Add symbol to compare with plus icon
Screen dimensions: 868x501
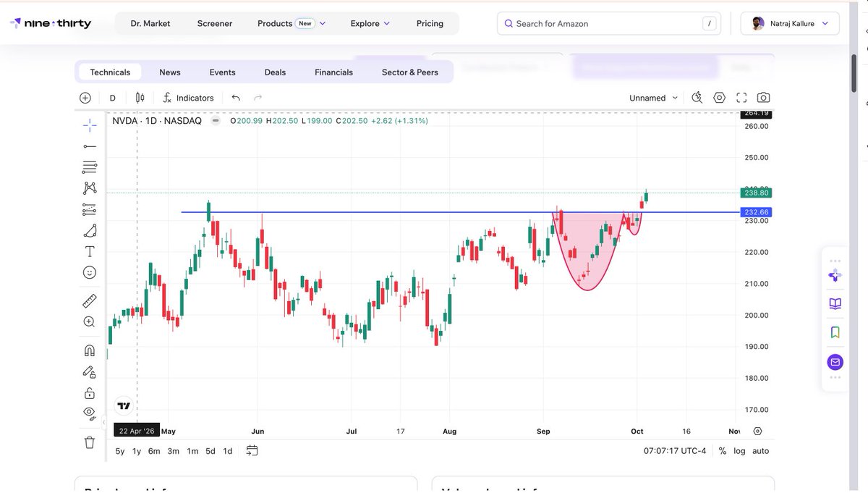coord(85,98)
